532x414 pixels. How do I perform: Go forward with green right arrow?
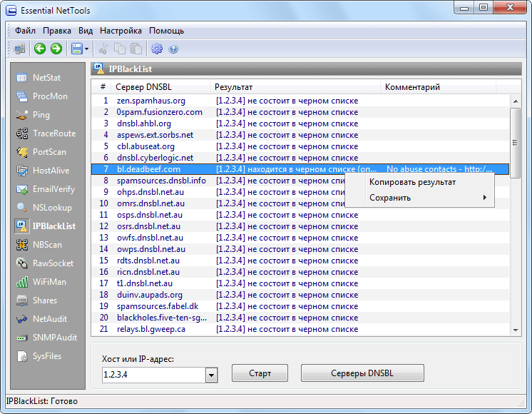coord(56,49)
